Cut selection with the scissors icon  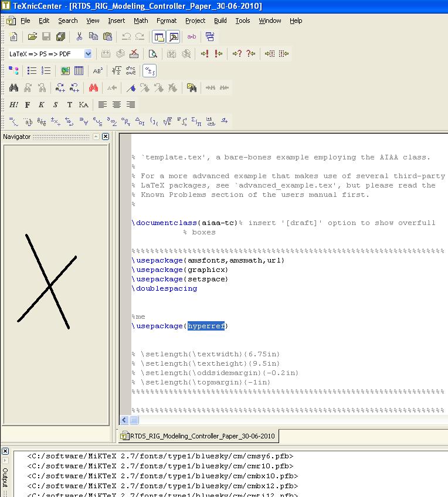(79, 37)
